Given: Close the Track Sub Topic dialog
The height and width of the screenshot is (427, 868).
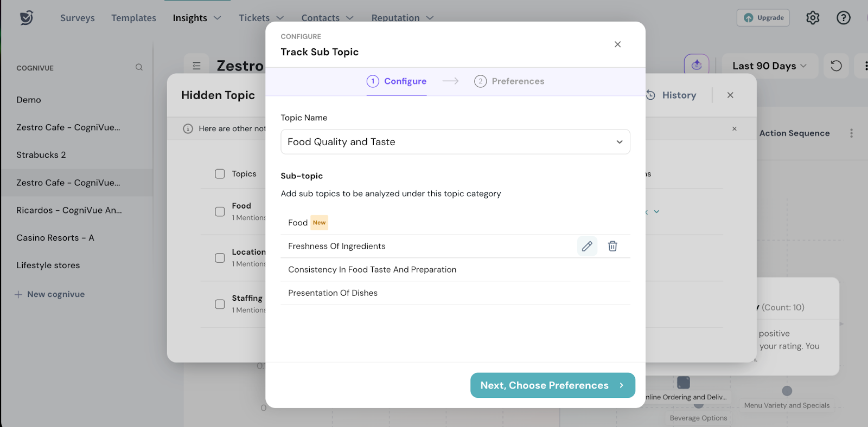Looking at the screenshot, I should point(617,44).
